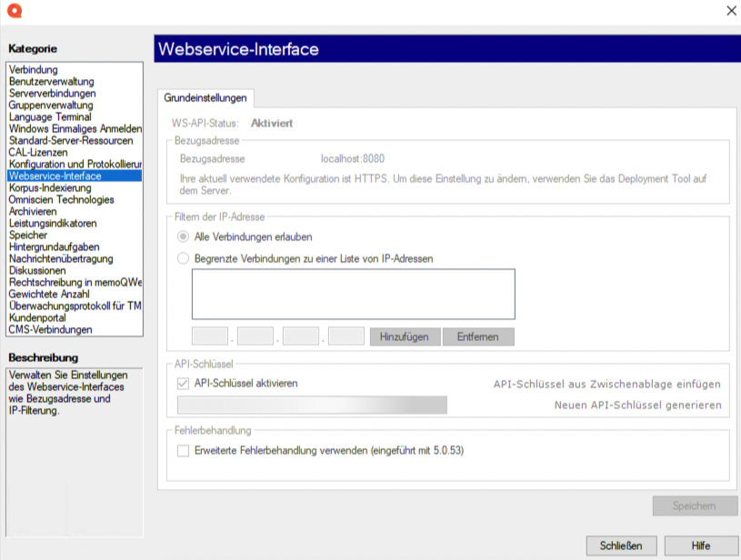Open Hilfe button
This screenshot has height=560, width=741.
pos(701,545)
